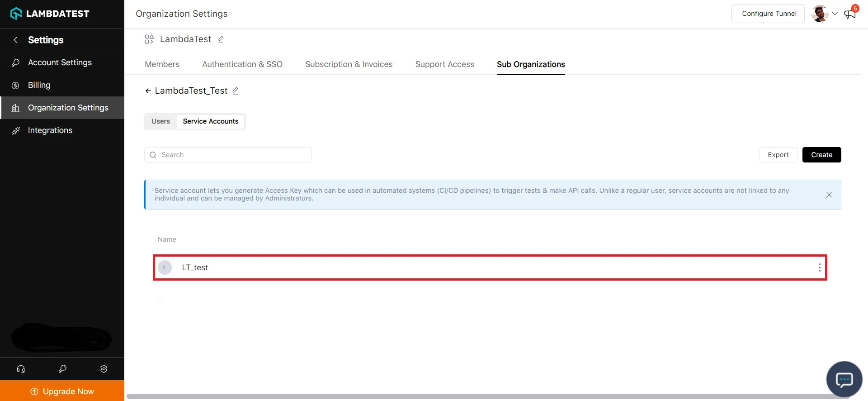The image size is (868, 401).
Task: Edit the LambdaTest organization name pencil icon
Action: [x=221, y=39]
